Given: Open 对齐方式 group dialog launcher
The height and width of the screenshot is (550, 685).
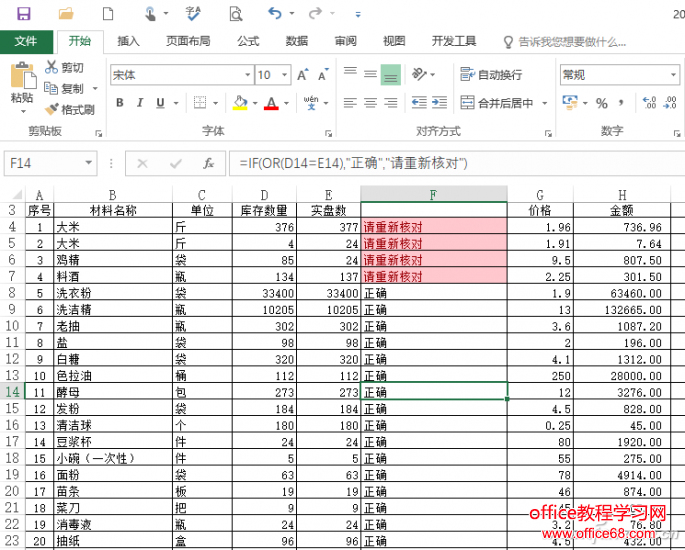Looking at the screenshot, I should [x=548, y=133].
